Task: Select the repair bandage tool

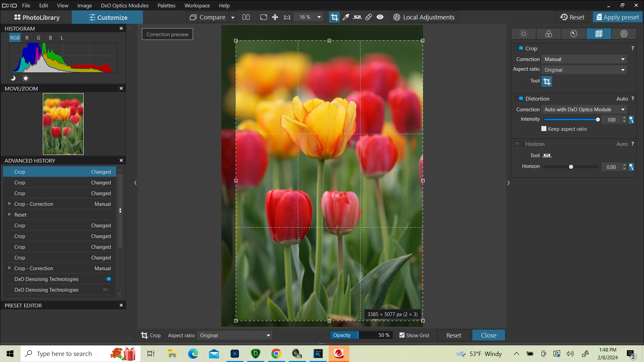Action: pyautogui.click(x=369, y=17)
